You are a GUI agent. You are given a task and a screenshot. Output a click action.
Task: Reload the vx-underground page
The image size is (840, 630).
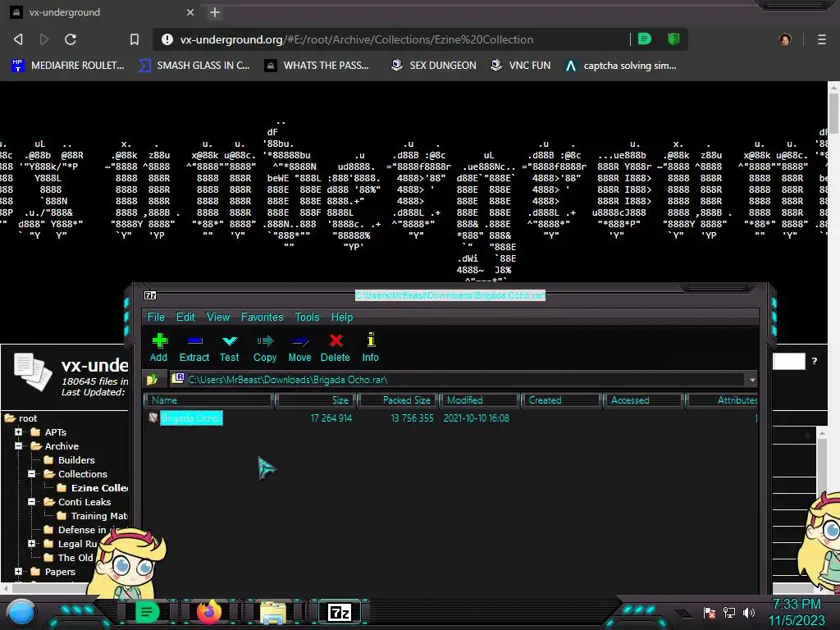pyautogui.click(x=71, y=39)
